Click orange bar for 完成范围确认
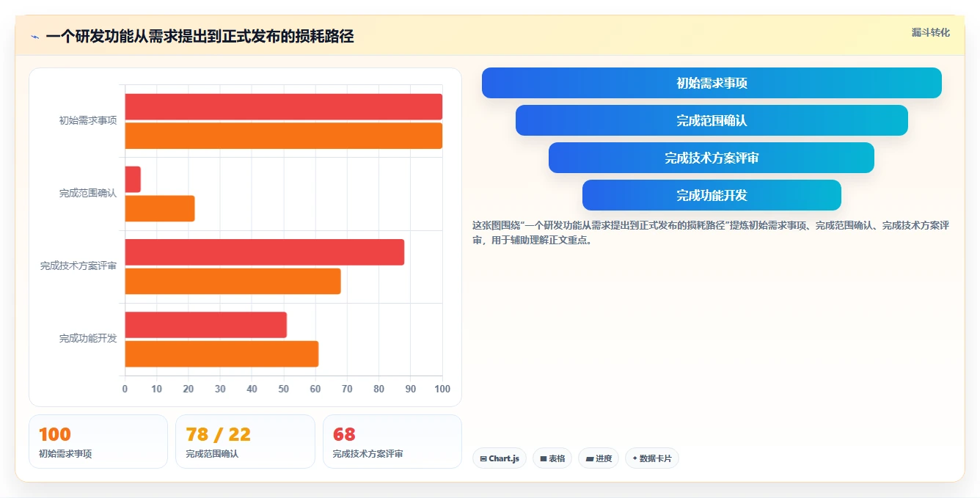 (160, 208)
